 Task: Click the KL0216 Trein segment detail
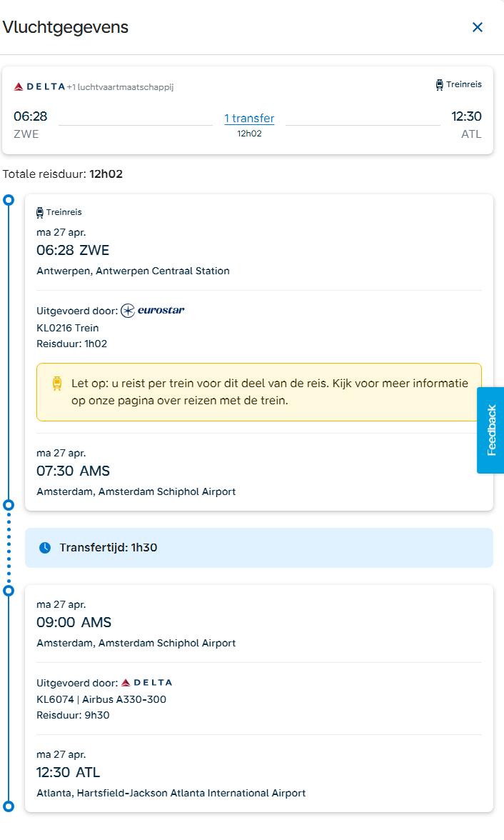(68, 328)
